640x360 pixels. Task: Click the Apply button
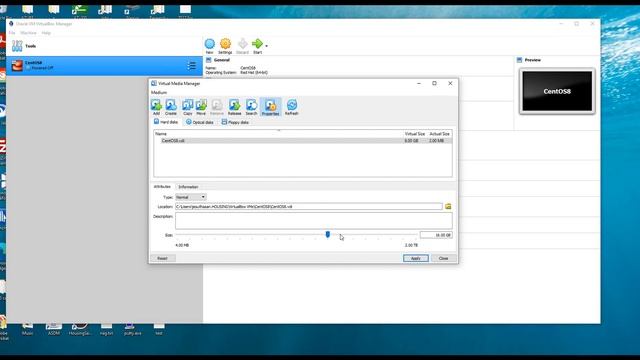416,258
